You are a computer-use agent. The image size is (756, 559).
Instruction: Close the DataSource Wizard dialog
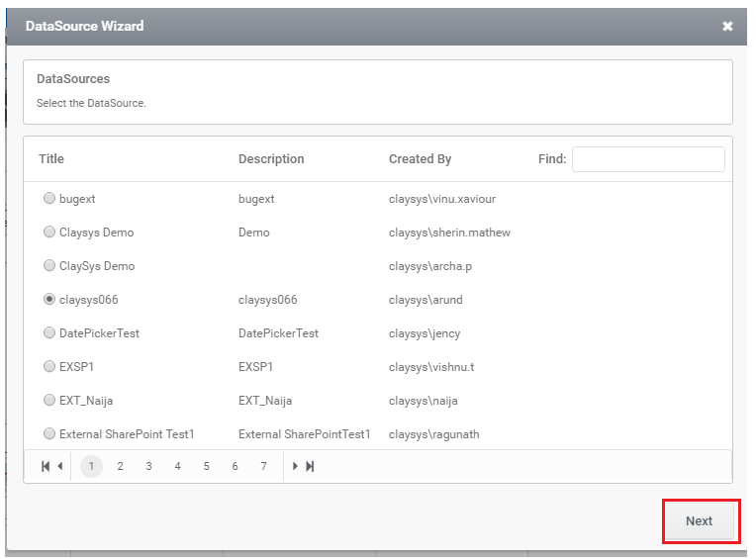[727, 26]
